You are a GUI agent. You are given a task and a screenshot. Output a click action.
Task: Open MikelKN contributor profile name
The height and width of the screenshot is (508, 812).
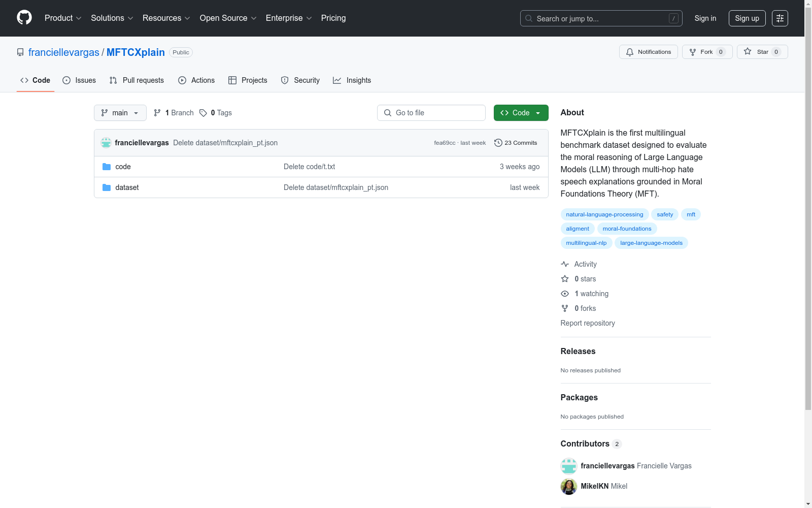pos(594,486)
